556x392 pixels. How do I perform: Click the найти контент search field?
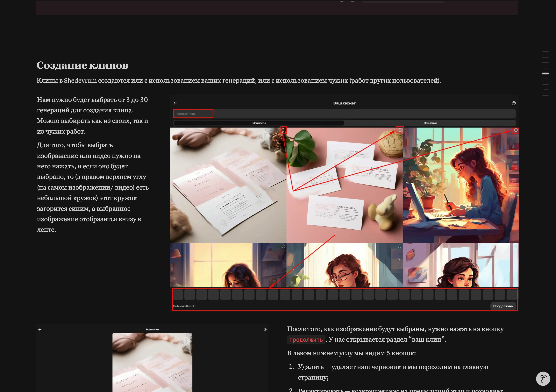pos(344,114)
